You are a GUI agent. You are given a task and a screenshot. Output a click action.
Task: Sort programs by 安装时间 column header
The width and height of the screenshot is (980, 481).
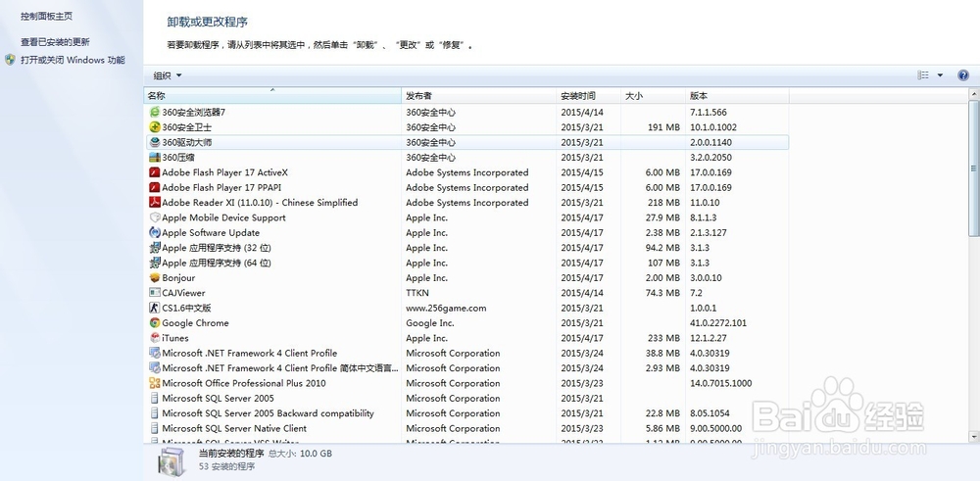(x=589, y=96)
